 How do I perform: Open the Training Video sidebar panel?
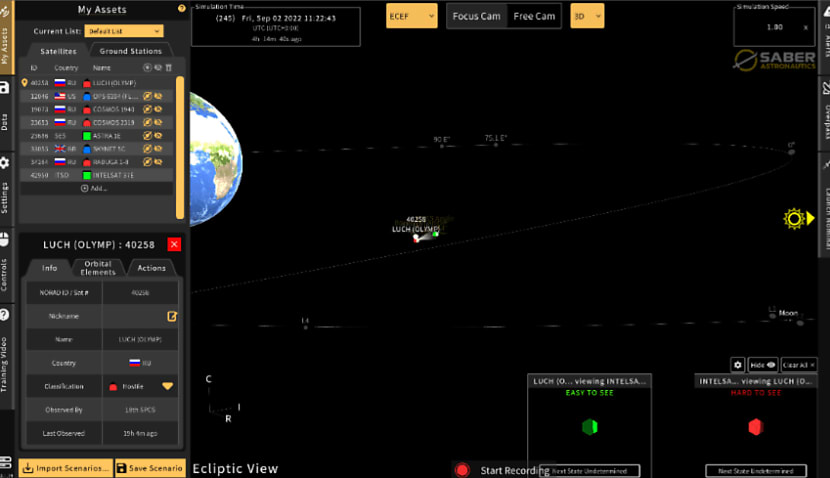[x=5, y=355]
